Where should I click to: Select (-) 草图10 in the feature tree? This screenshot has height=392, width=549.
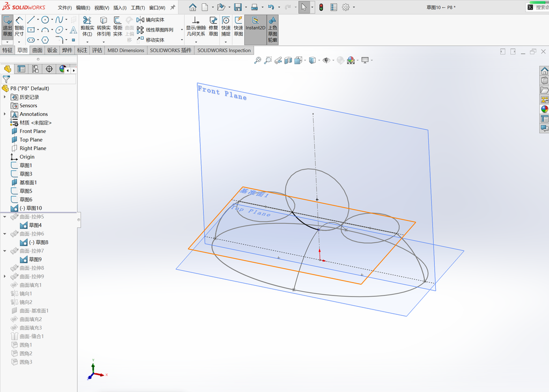[x=31, y=208]
